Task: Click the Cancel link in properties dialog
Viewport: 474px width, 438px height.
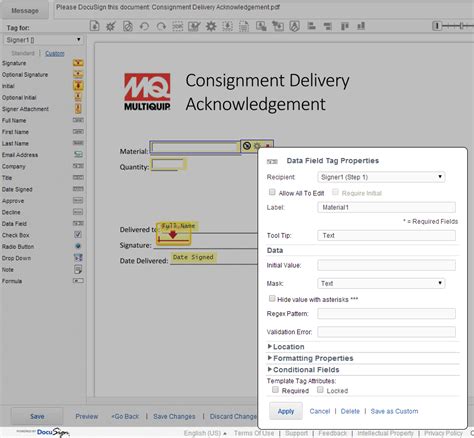Action: pos(320,411)
